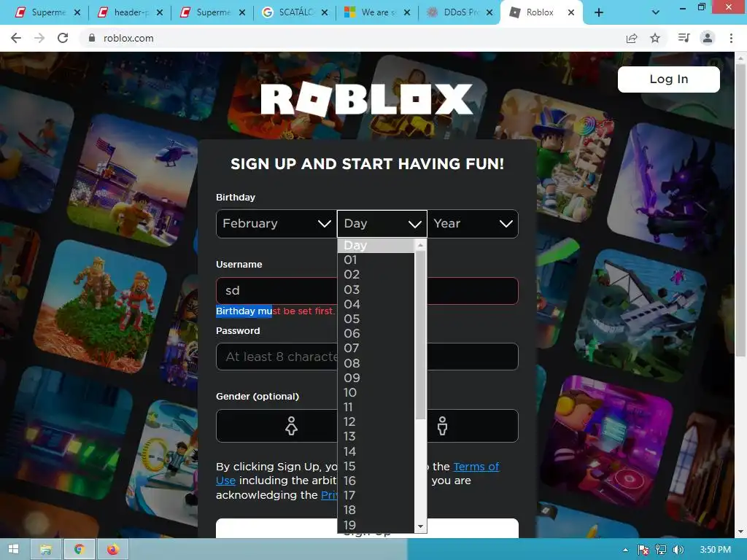
Task: Click the network tray icon
Action: [x=661, y=550]
